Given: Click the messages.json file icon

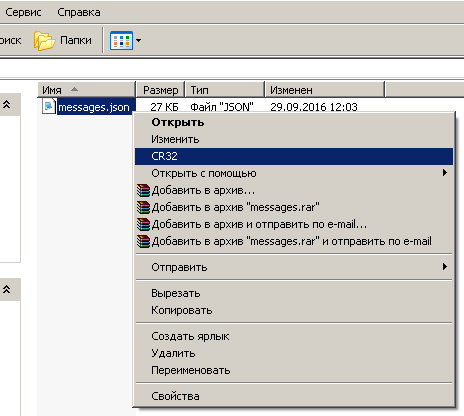Looking at the screenshot, I should (49, 106).
